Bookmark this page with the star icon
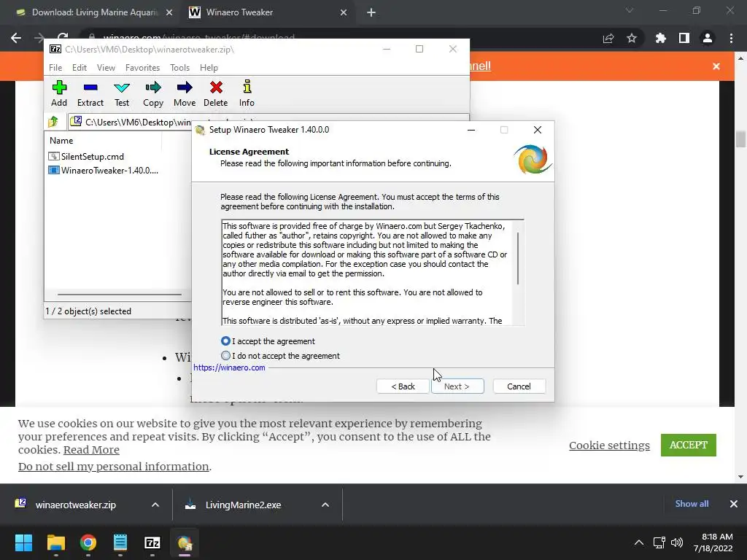Image resolution: width=747 pixels, height=560 pixels. [x=632, y=38]
